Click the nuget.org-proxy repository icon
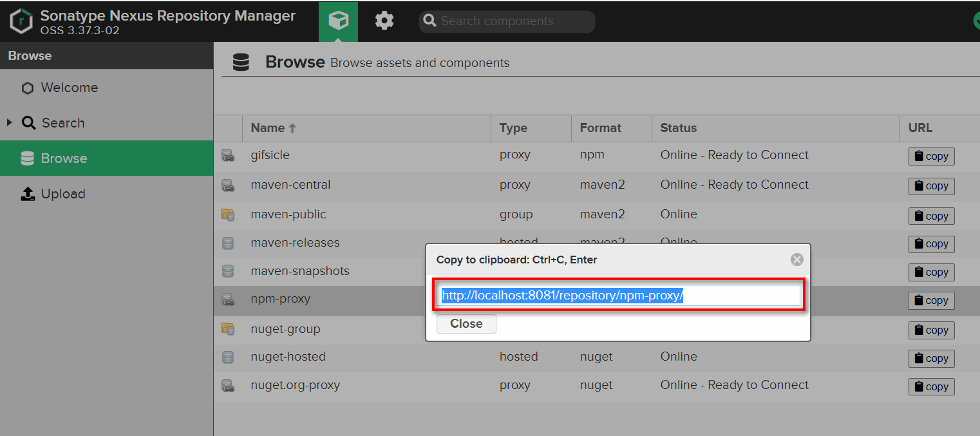980x436 pixels. pos(228,386)
